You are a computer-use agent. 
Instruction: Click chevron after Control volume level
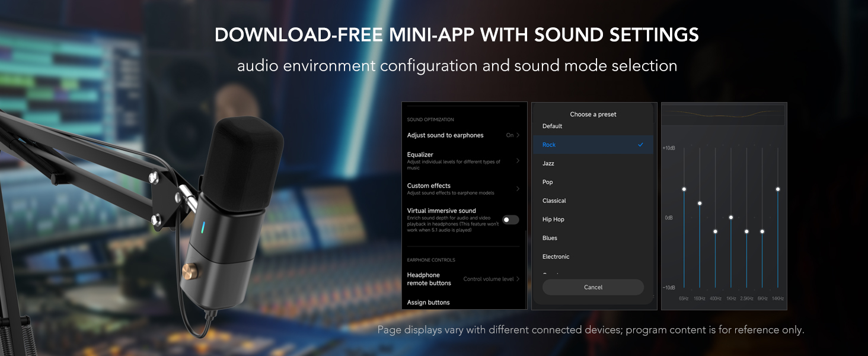coord(518,279)
